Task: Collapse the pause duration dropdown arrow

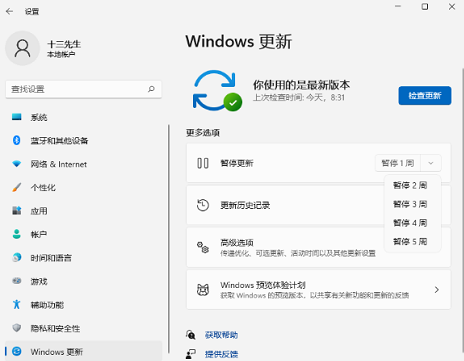Action: coord(431,163)
